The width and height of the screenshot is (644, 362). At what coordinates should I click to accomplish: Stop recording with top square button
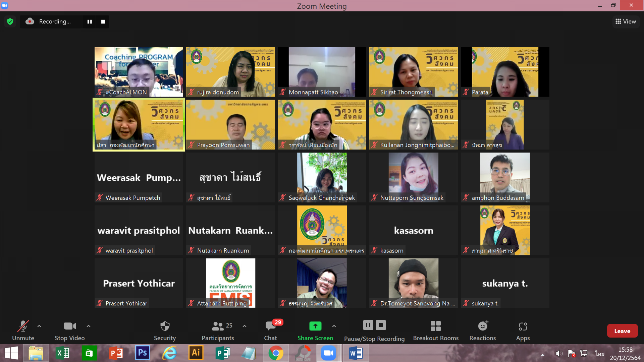(103, 22)
